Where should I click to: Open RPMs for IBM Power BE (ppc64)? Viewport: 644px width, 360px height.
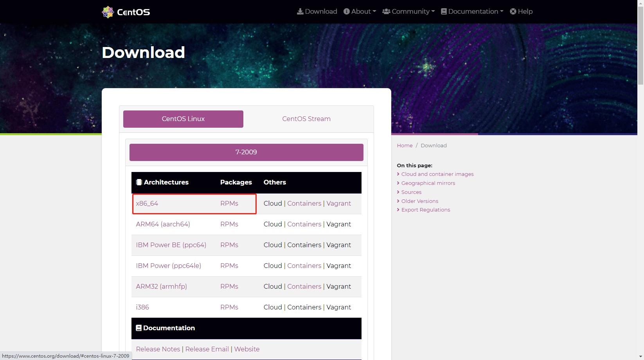[x=229, y=245]
